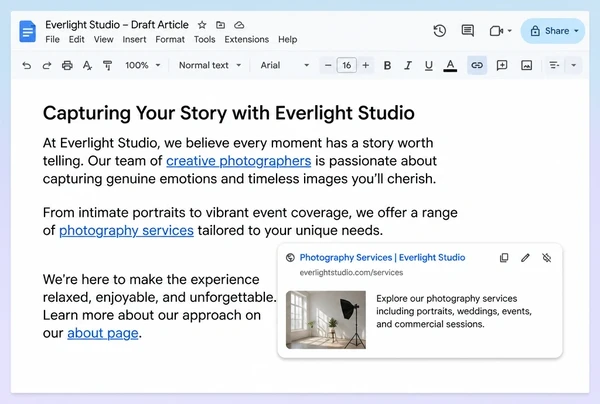Open the Arial font dropdown

point(285,65)
